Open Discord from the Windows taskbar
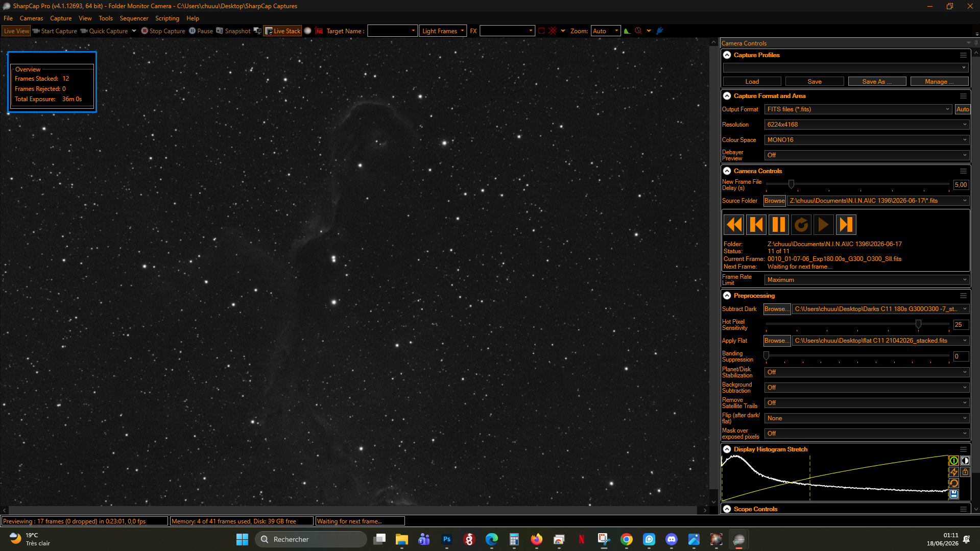 point(672,539)
